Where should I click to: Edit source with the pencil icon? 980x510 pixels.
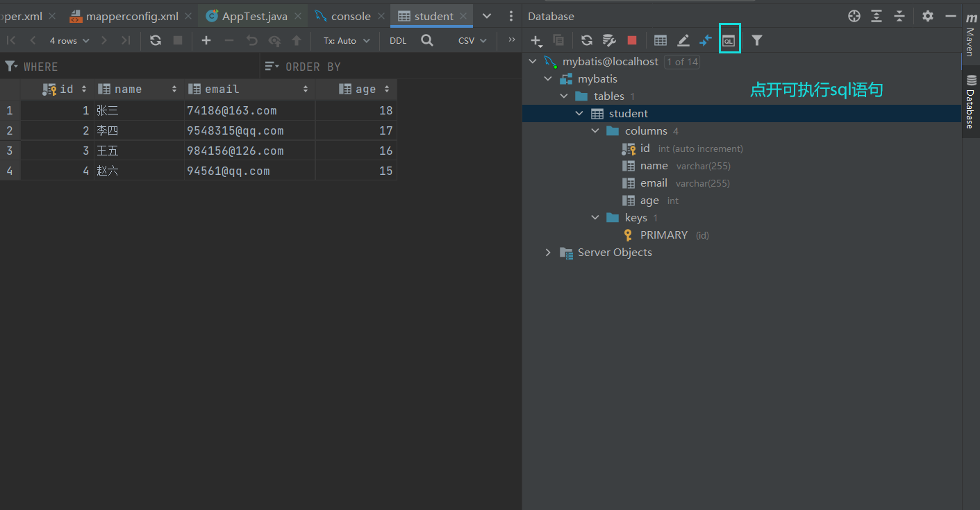(x=683, y=41)
